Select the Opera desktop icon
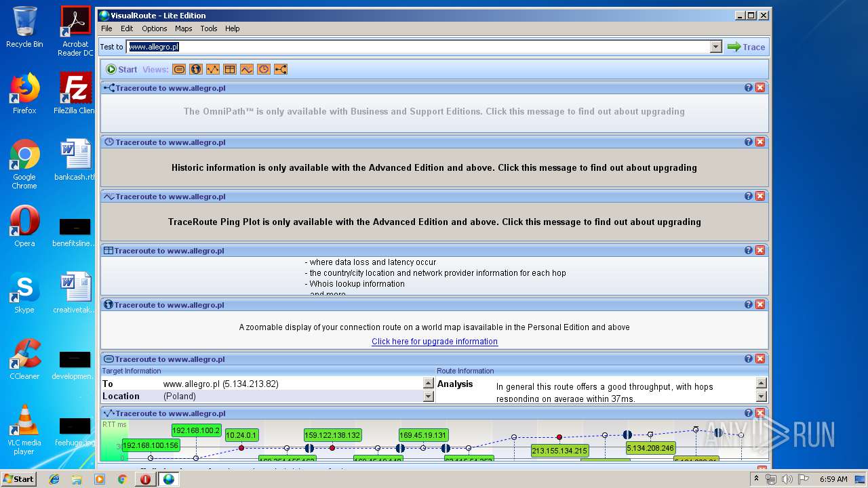The height and width of the screenshot is (488, 868). [24, 226]
